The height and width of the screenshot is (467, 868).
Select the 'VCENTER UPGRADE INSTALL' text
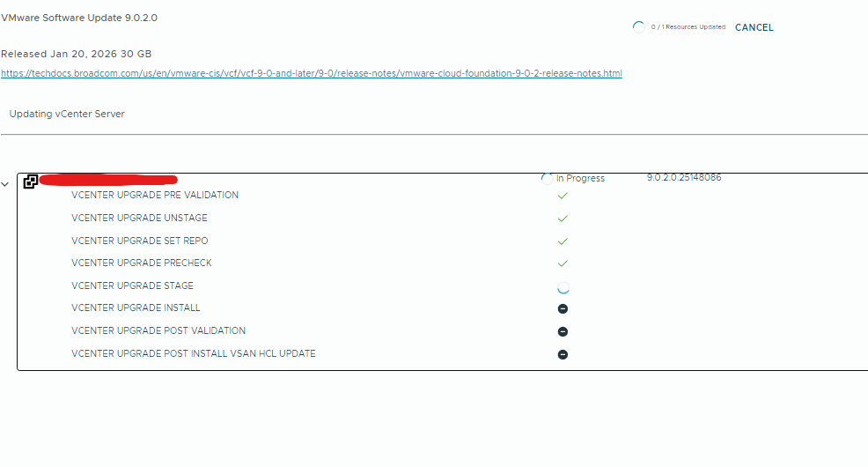pyautogui.click(x=136, y=308)
